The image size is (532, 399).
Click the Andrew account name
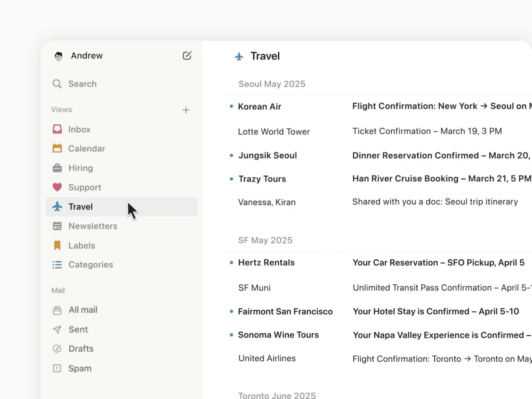coord(87,56)
